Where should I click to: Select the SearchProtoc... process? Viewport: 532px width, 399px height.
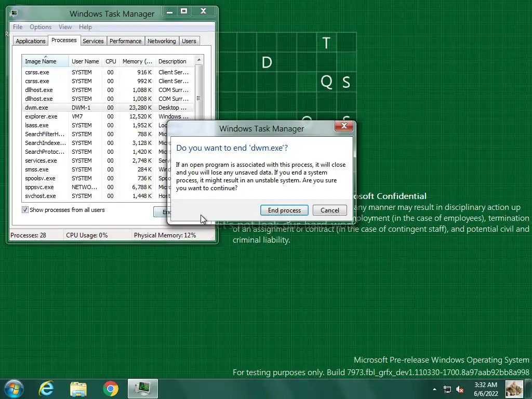[x=95, y=152]
